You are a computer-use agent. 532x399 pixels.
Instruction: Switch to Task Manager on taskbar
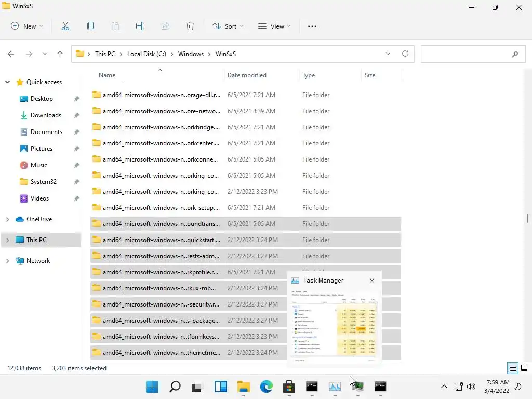click(335, 387)
